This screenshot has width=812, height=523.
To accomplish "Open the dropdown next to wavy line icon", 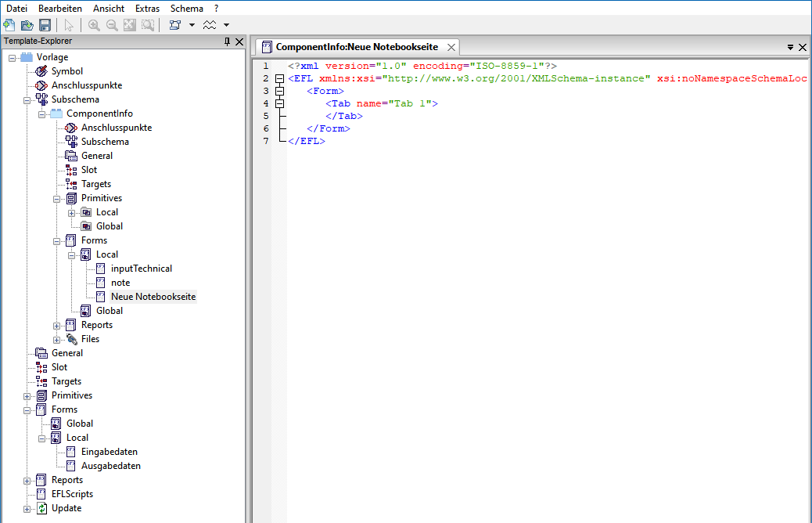I will [x=226, y=25].
